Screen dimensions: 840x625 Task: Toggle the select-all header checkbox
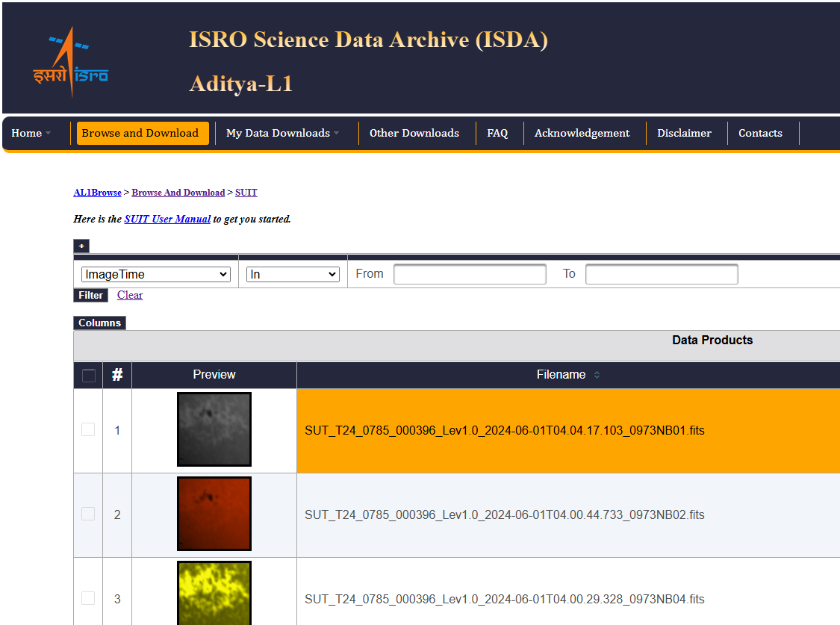click(89, 376)
